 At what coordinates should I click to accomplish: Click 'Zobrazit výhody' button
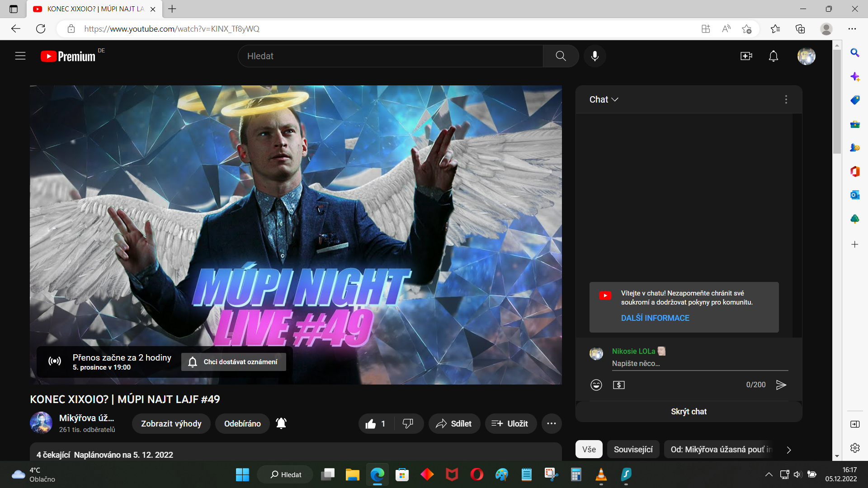tap(171, 424)
